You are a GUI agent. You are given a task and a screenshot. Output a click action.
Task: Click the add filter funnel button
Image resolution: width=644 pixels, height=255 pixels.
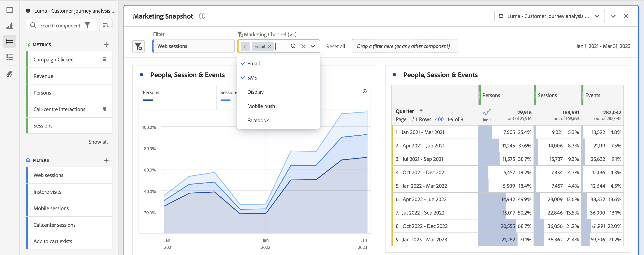pyautogui.click(x=138, y=47)
